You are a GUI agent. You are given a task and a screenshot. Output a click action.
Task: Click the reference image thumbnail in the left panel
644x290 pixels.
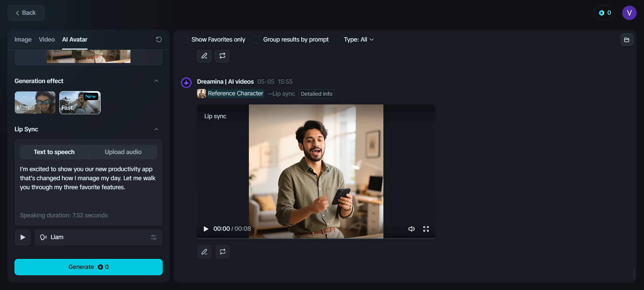click(89, 56)
